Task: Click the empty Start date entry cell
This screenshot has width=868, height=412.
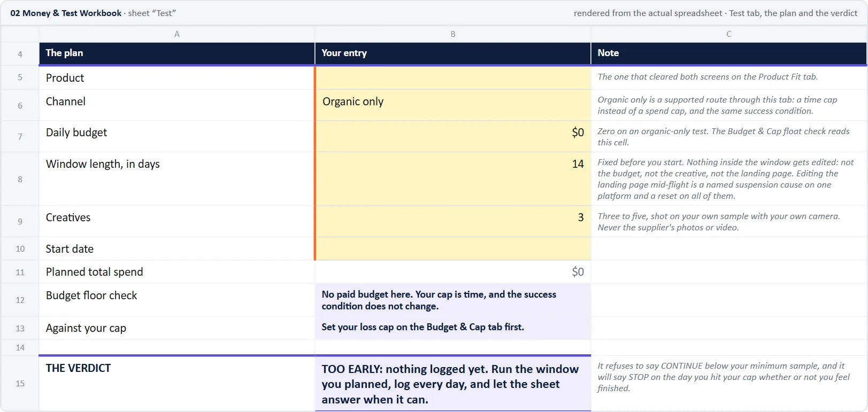Action: click(x=453, y=248)
